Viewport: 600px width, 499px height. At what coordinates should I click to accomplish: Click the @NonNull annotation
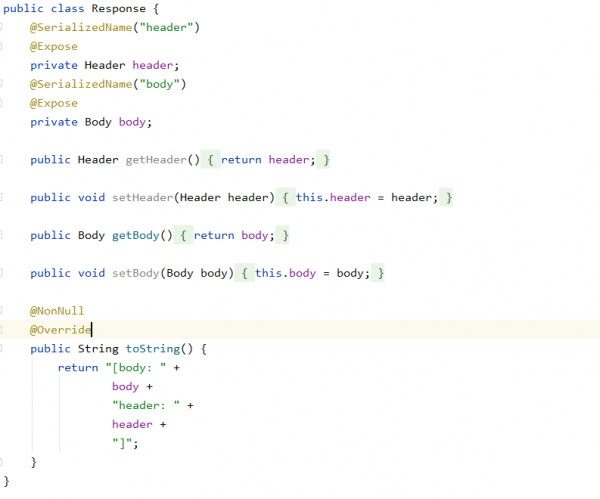click(x=57, y=311)
